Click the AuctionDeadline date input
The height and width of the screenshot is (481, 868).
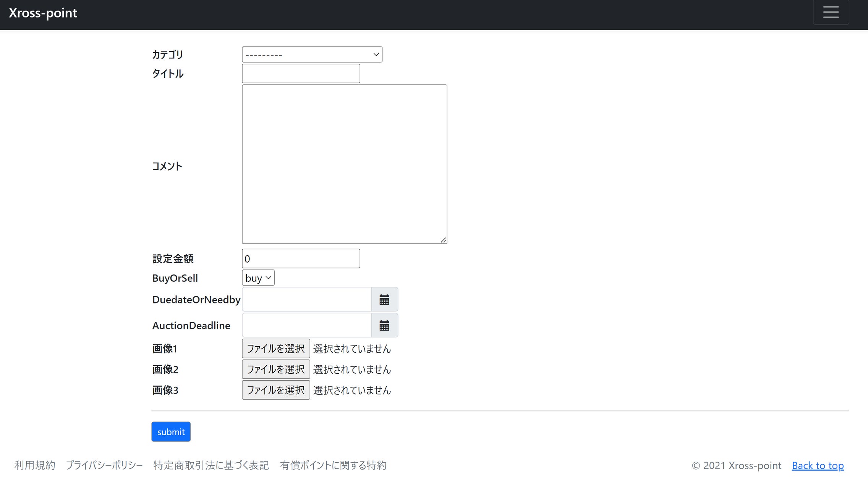coord(306,326)
